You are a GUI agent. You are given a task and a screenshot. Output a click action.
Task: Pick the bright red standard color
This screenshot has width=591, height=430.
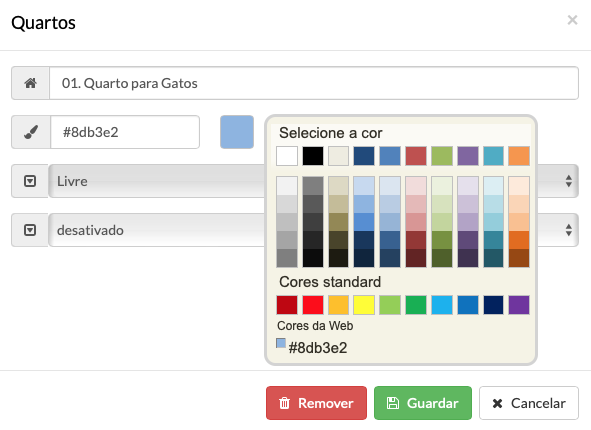pos(313,305)
